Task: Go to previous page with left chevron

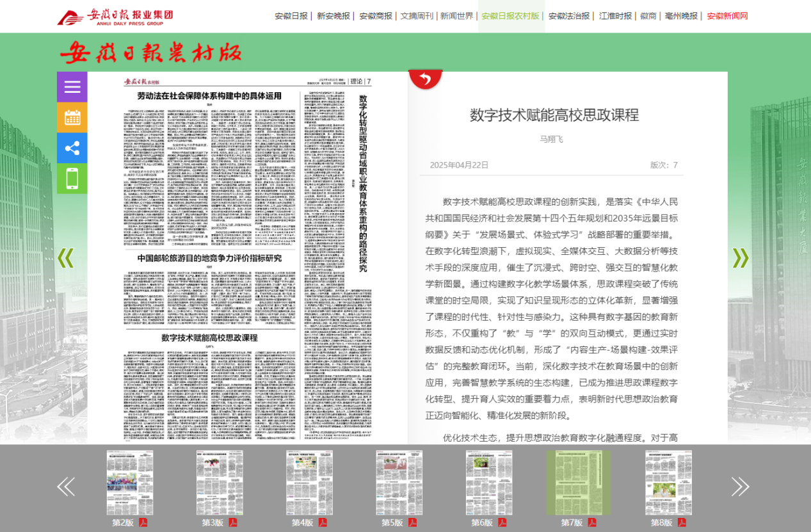Action: pos(65,257)
